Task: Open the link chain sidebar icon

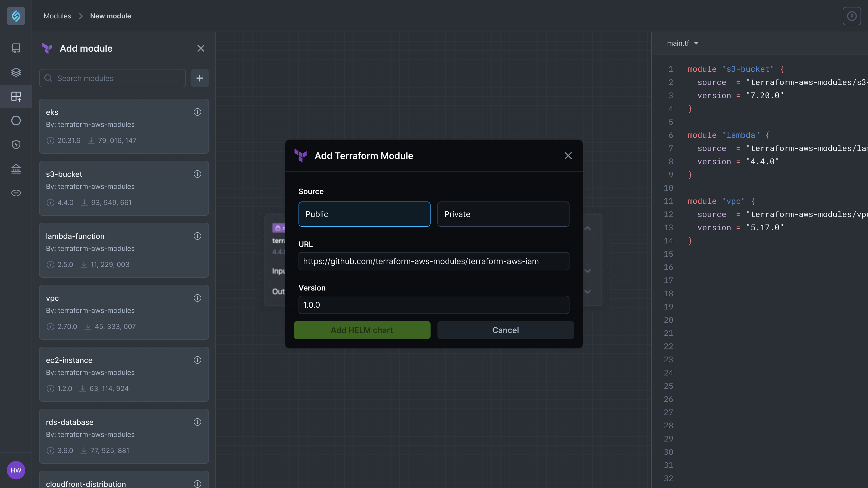Action: (16, 193)
